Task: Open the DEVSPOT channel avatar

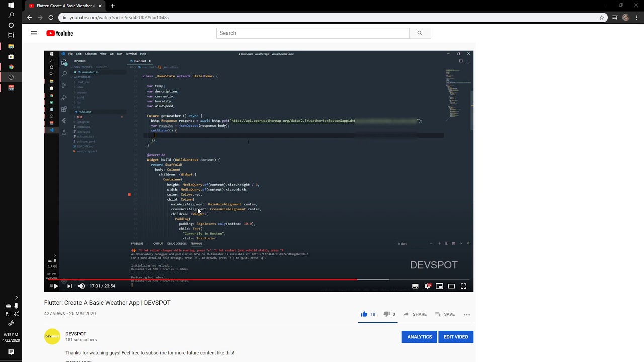Action: coord(52,336)
